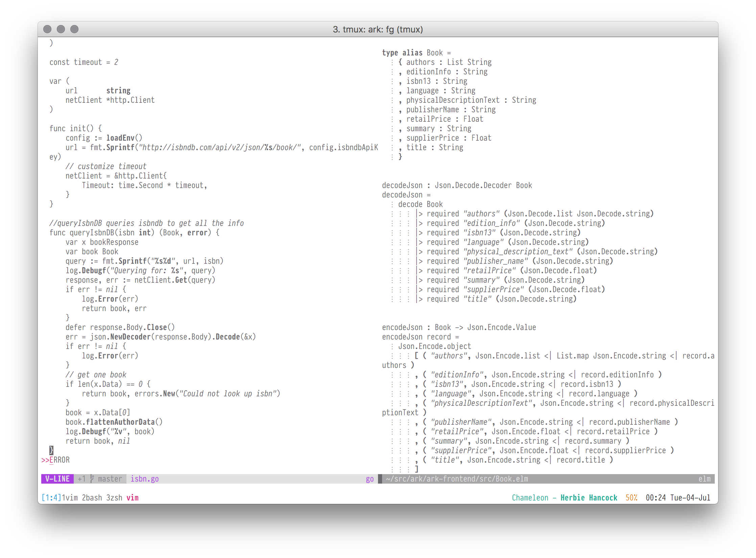The image size is (756, 558).
Task: Click the >> error sign marker
Action: click(x=45, y=460)
